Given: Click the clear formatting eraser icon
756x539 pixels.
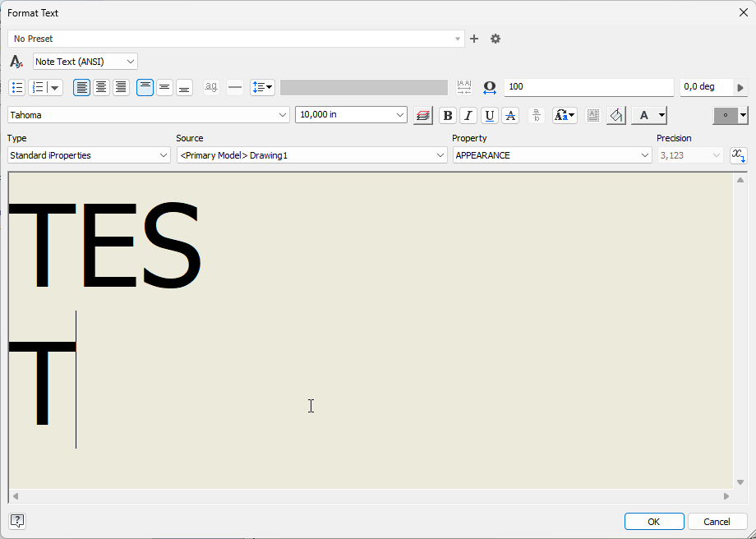Looking at the screenshot, I should pyautogui.click(x=615, y=115).
